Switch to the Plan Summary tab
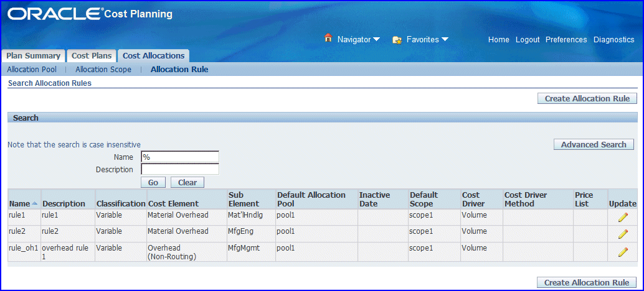 click(33, 56)
